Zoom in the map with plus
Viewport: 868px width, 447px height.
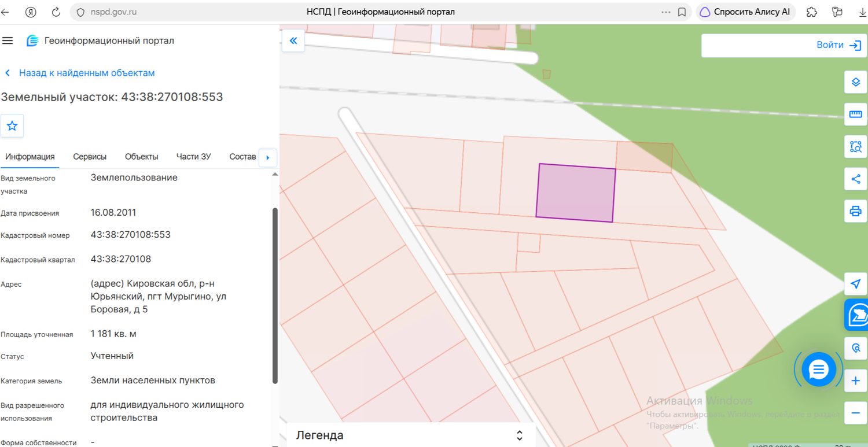856,381
